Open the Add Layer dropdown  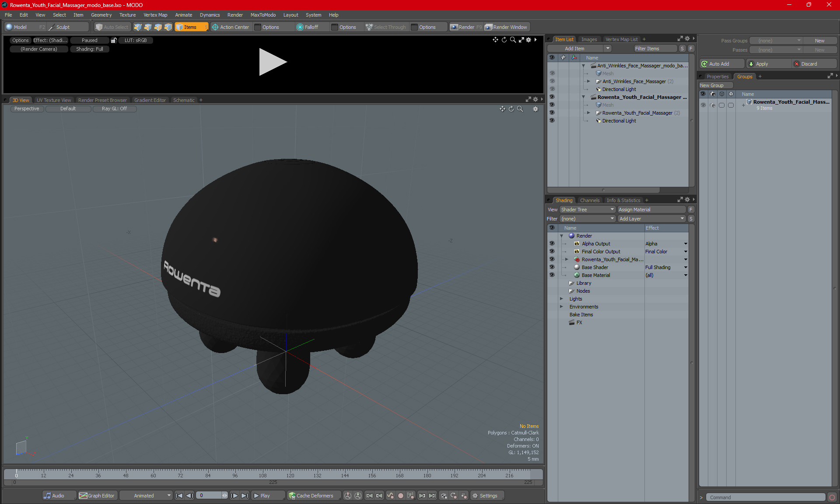point(651,219)
